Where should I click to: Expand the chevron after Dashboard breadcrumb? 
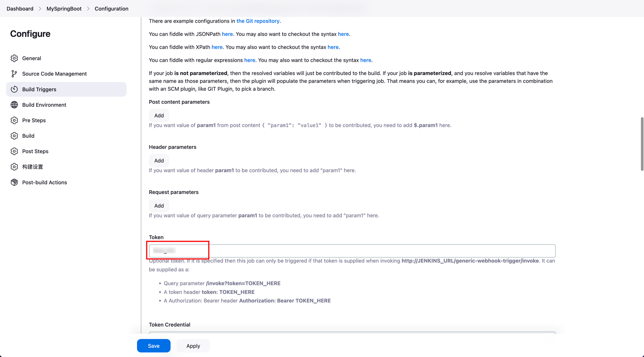(40, 9)
